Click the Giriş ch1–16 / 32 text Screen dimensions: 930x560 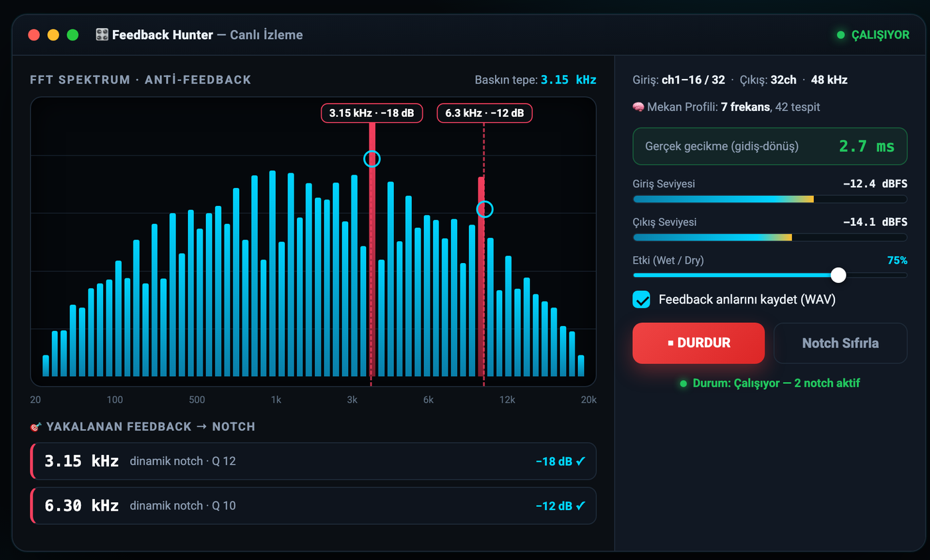click(679, 80)
